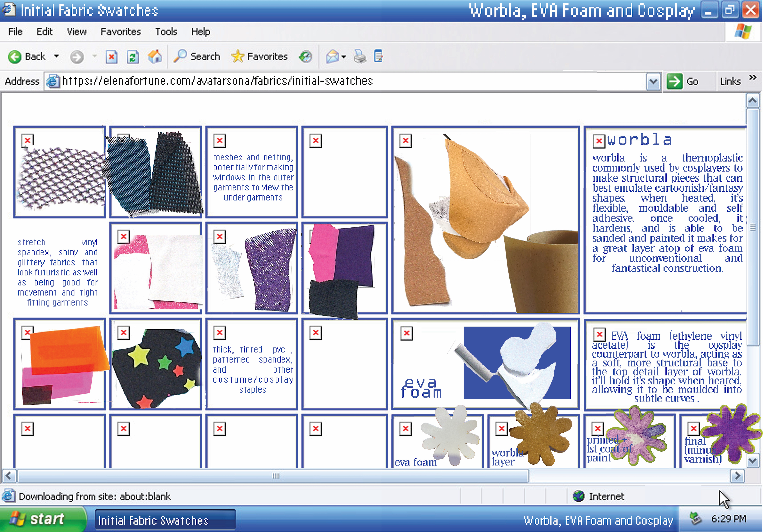Expand the Links toolbar chevron

753,78
